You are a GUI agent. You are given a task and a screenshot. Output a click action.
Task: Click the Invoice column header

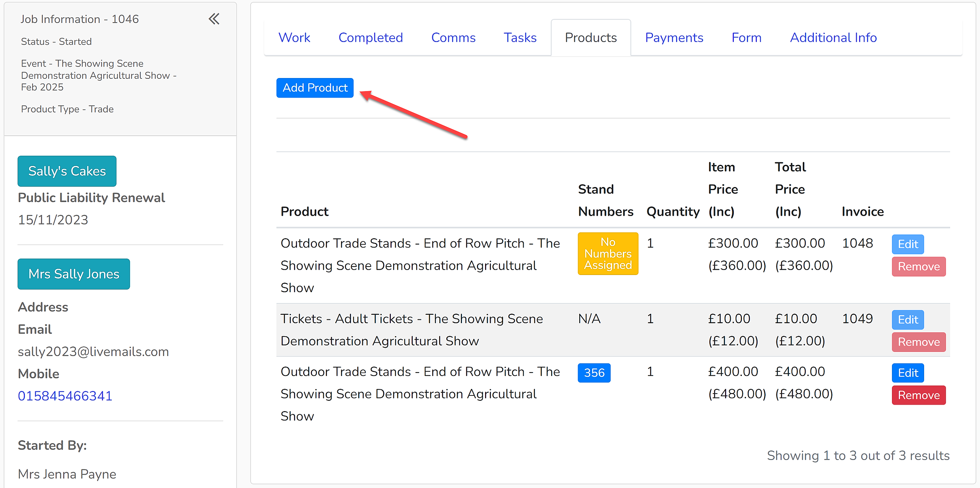[863, 212]
